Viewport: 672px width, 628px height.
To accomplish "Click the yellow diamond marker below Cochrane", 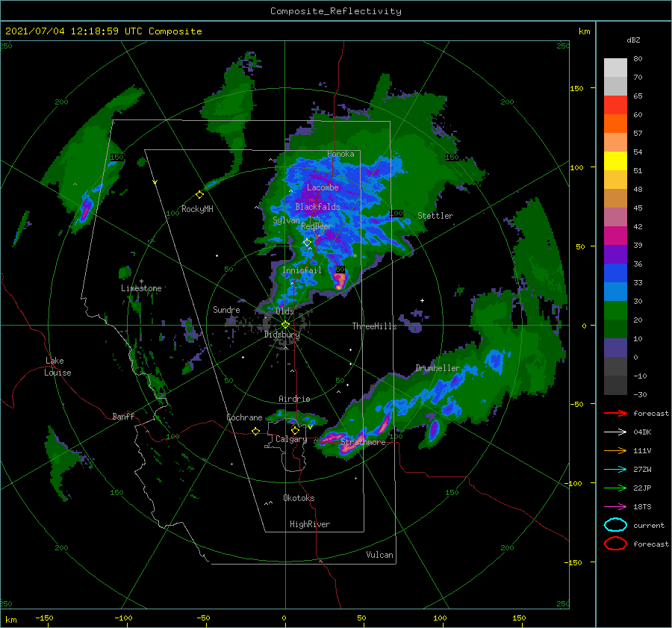I will click(x=255, y=431).
